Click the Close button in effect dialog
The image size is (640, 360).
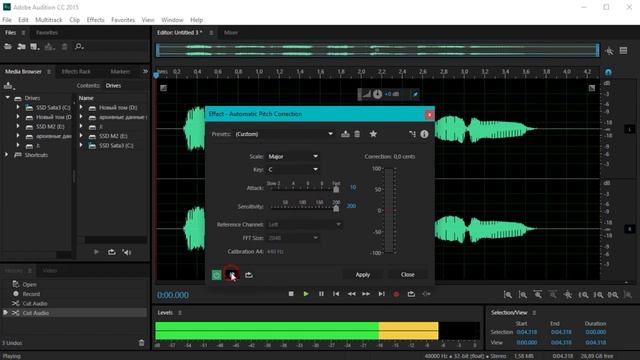[407, 275]
